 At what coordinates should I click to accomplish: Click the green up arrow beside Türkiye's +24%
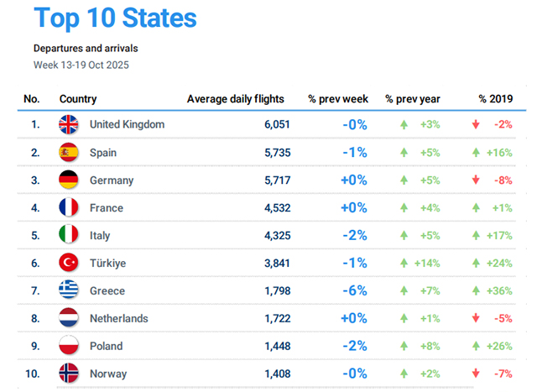tap(476, 264)
